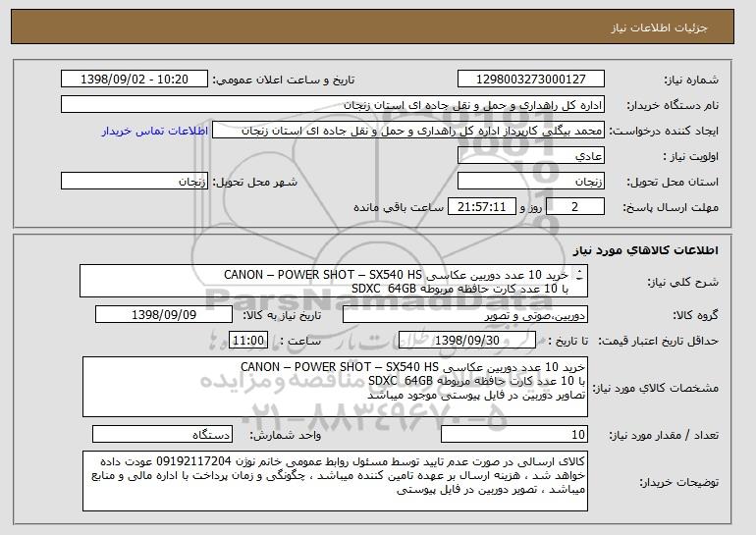Screen dimensions: 756x535
Task: Click the scroll arrows of شرح کلی نیاز box
Action: click(x=579, y=275)
